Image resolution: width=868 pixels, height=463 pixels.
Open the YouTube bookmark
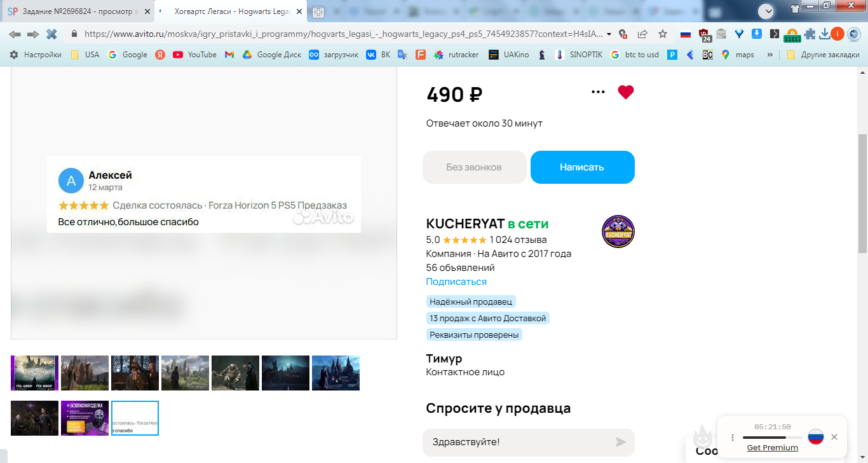pos(194,55)
